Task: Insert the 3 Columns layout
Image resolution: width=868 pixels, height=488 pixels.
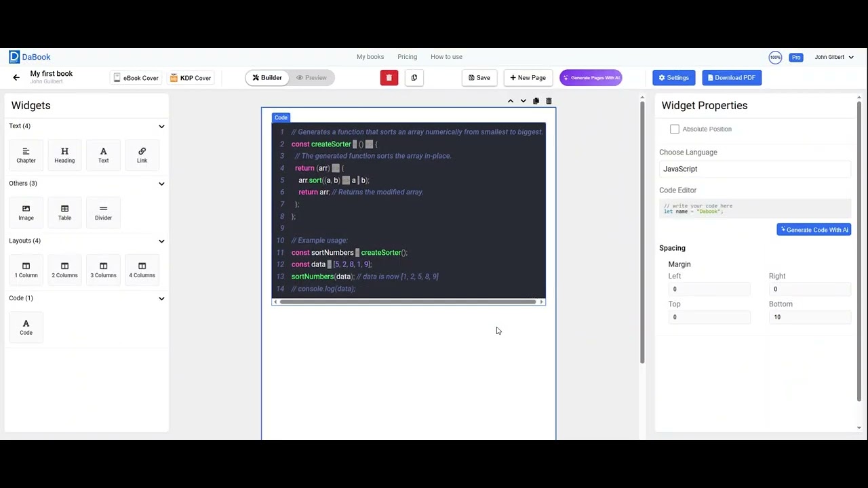Action: pos(103,270)
